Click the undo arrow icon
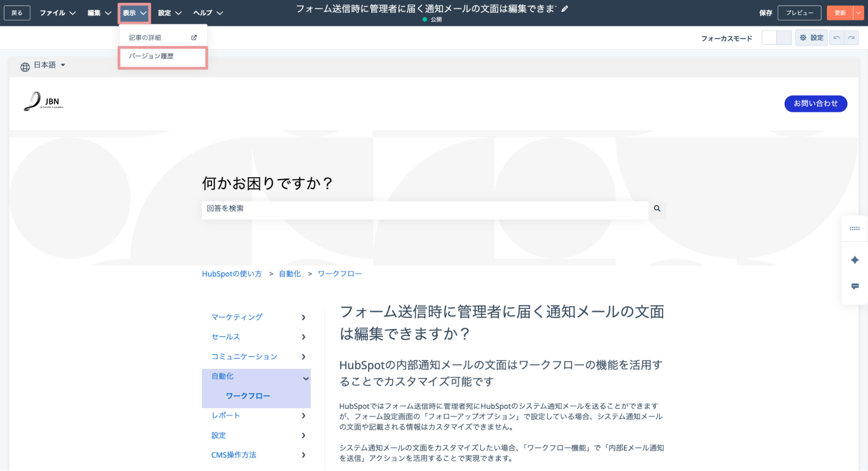Image resolution: width=868 pixels, height=471 pixels. pyautogui.click(x=836, y=38)
